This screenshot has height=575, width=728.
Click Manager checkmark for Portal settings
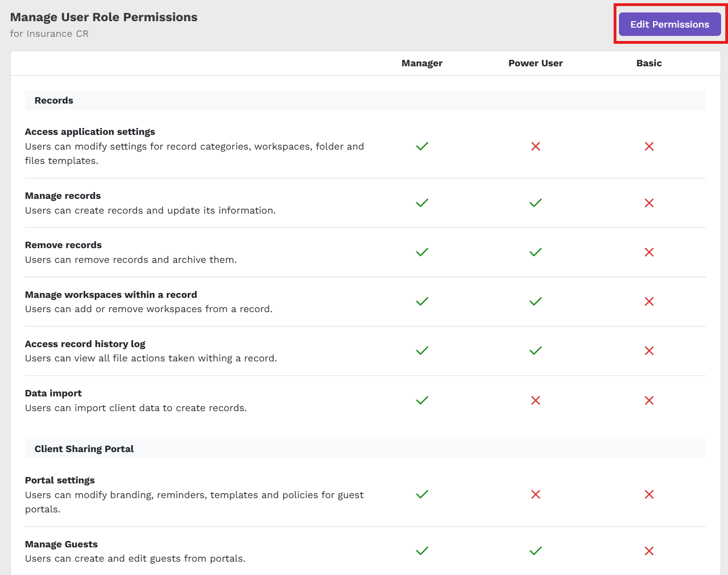coord(422,494)
